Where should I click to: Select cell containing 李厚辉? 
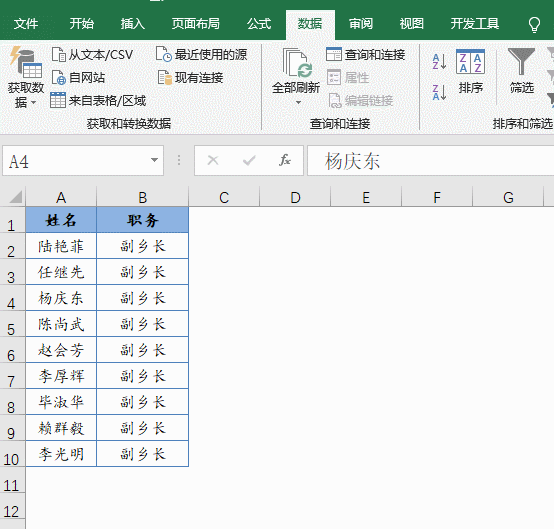61,376
